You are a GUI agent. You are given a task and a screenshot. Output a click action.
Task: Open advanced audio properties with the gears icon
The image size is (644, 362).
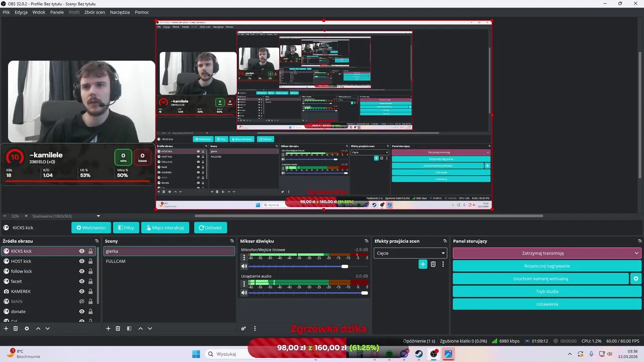pyautogui.click(x=244, y=328)
